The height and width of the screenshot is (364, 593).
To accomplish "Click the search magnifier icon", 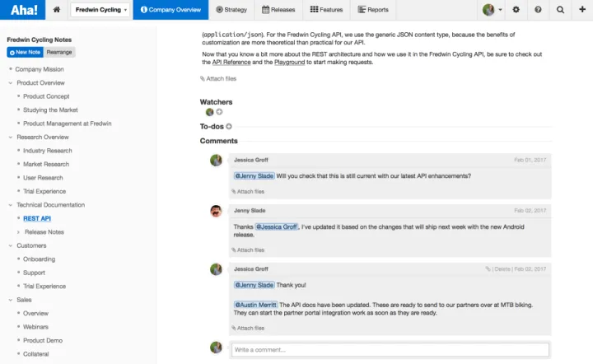I will click(x=561, y=10).
